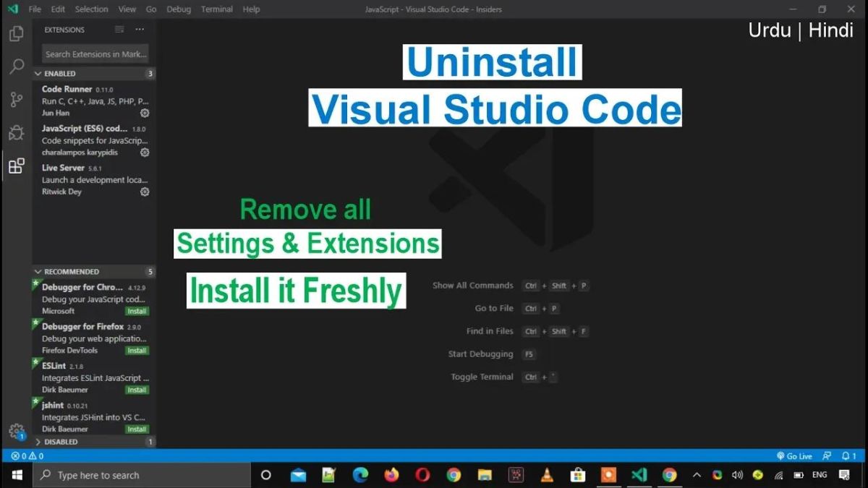Install the jshint extension
868x488 pixels.
coord(137,429)
